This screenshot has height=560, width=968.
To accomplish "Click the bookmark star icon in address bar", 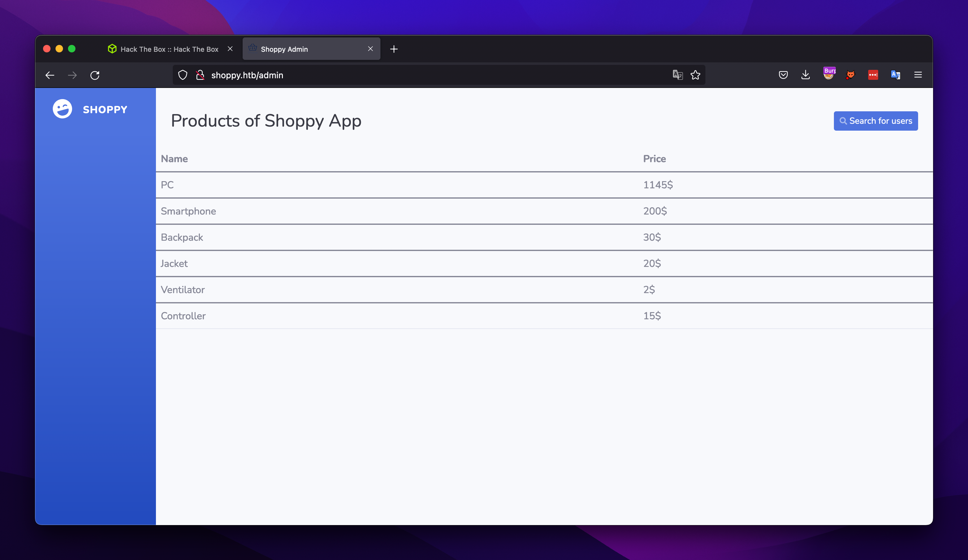I will coord(695,75).
